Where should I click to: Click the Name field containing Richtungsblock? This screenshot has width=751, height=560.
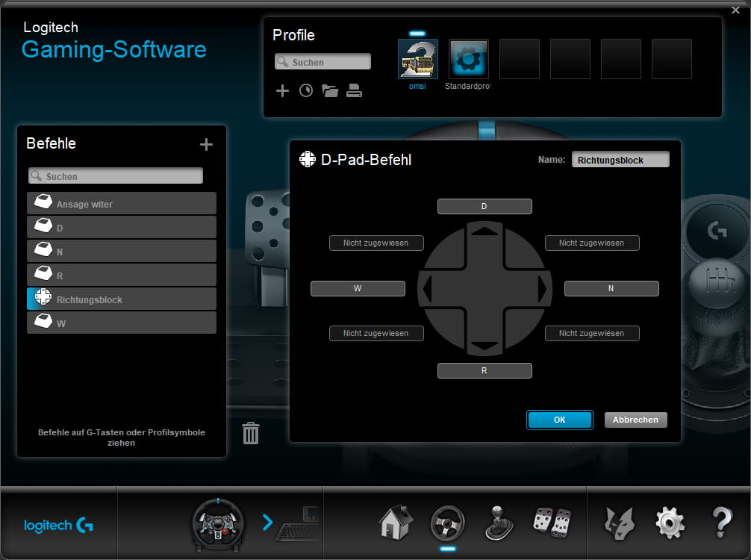point(620,160)
